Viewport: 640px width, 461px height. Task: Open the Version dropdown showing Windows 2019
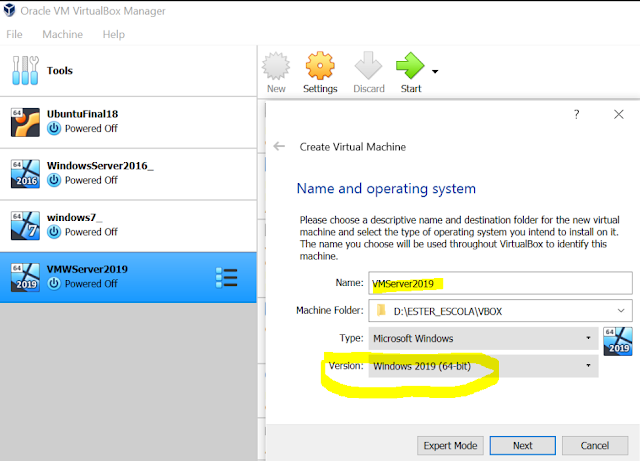[483, 366]
